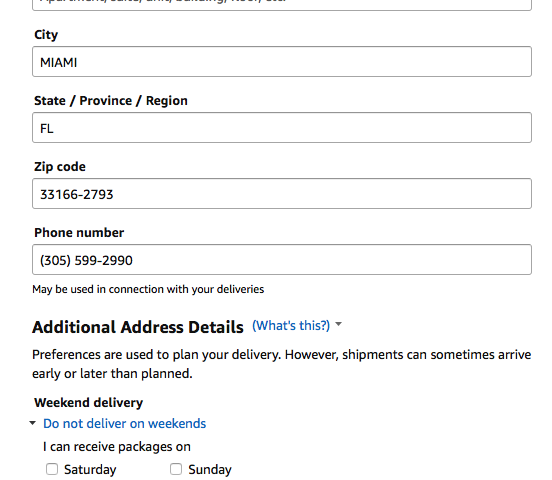Click the City field label
552x480 pixels.
pyautogui.click(x=46, y=35)
